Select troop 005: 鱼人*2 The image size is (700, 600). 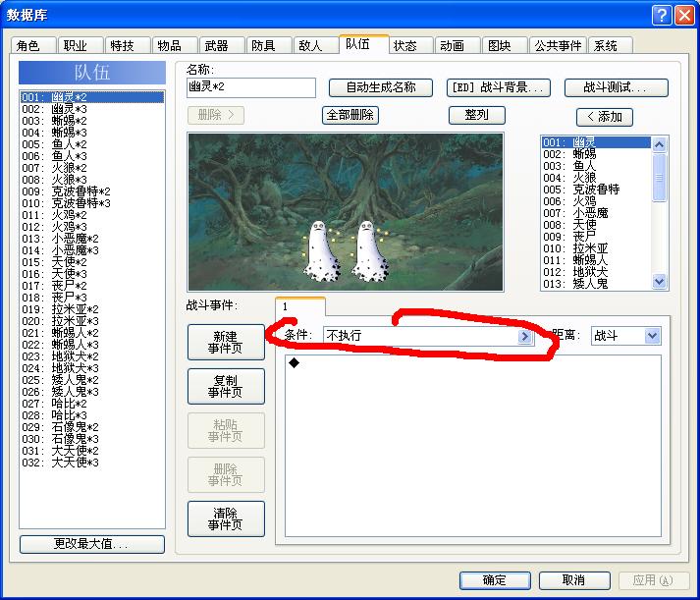92,144
